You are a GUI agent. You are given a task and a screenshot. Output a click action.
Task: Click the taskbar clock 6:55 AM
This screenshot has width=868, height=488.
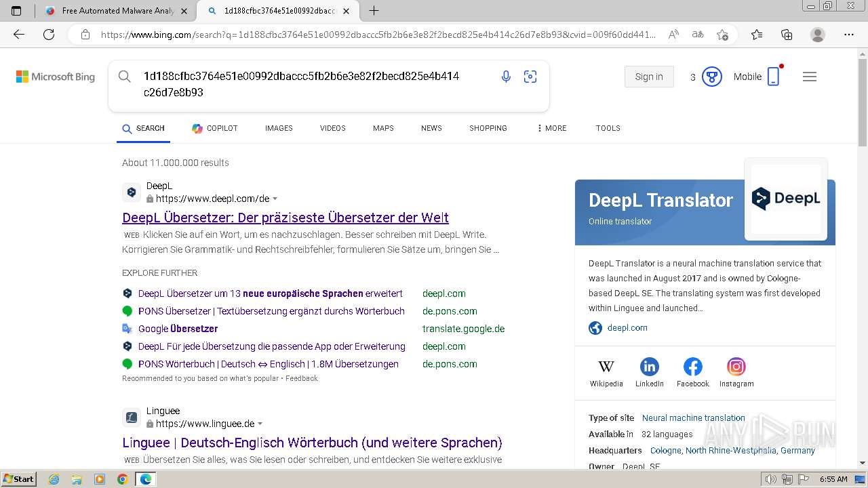click(x=833, y=479)
